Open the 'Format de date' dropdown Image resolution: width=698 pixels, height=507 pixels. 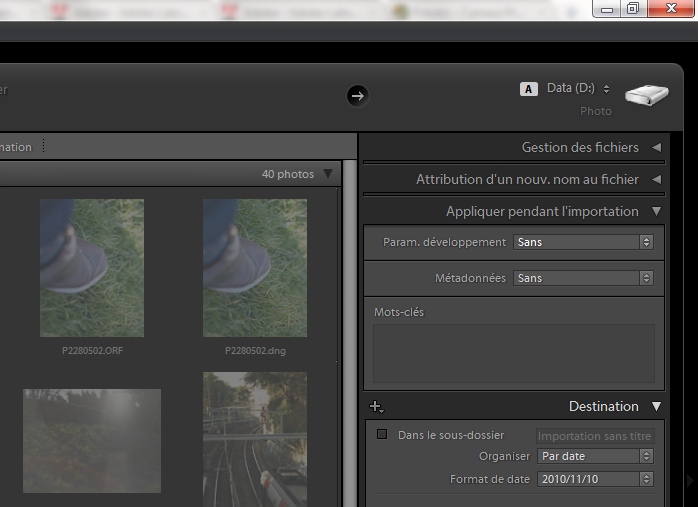click(x=595, y=479)
